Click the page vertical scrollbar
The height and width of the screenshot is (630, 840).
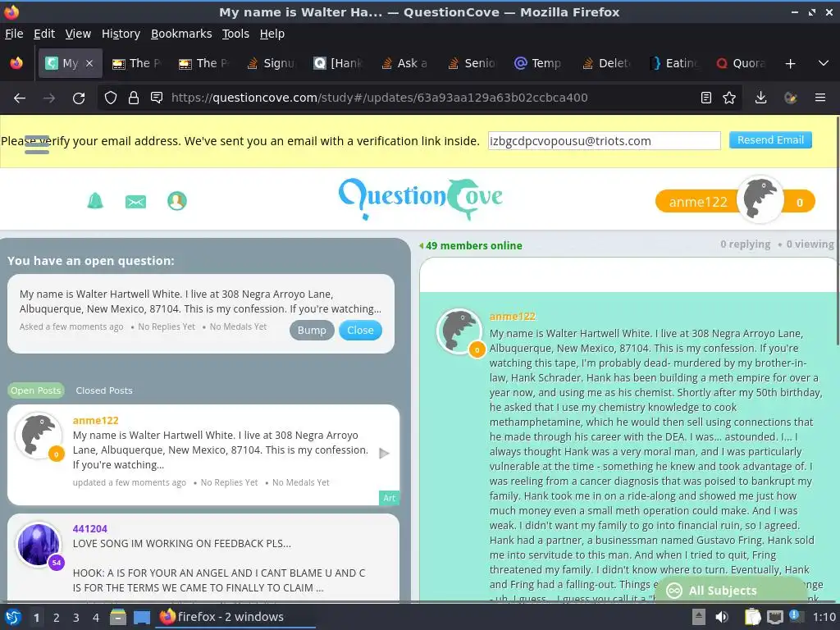pyautogui.click(x=837, y=231)
